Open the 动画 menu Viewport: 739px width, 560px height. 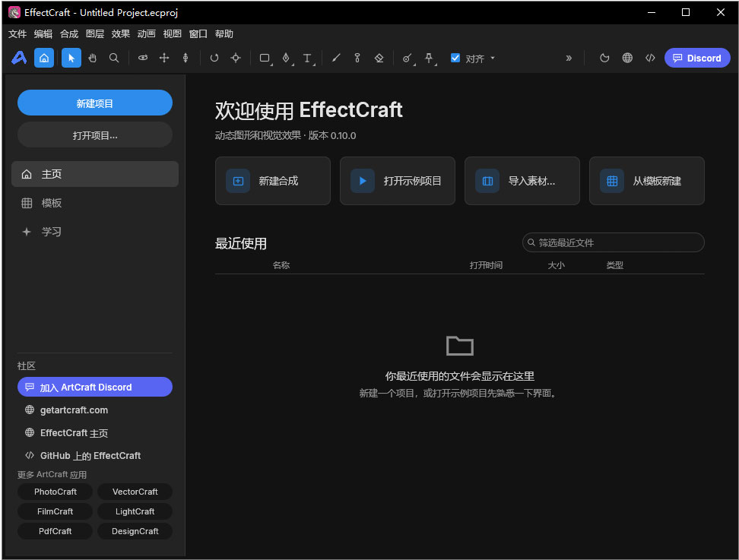coord(147,34)
